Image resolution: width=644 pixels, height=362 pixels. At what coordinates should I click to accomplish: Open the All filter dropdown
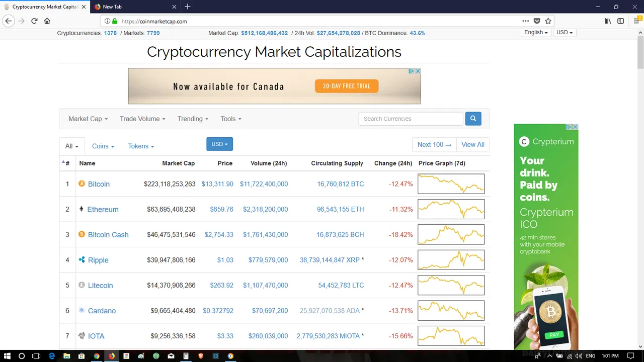tap(72, 146)
